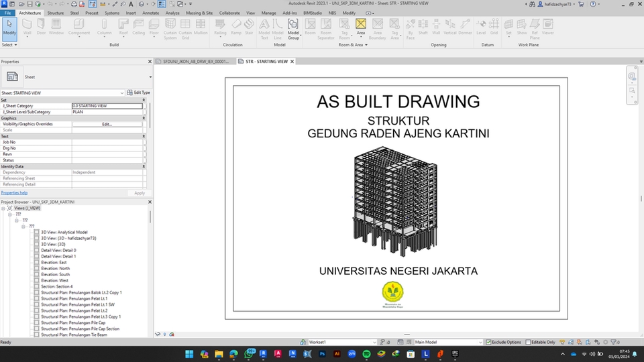Click Edit for Visibility/Graphics Overrides
The image size is (644, 362).
(107, 124)
